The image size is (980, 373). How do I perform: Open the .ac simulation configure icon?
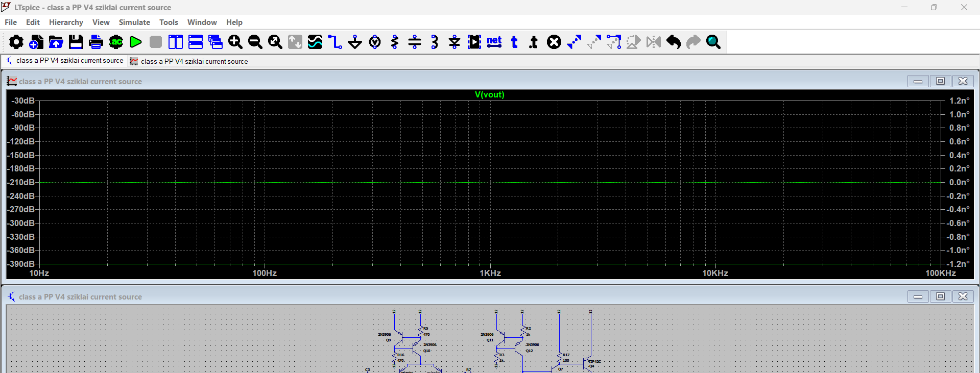click(x=116, y=42)
